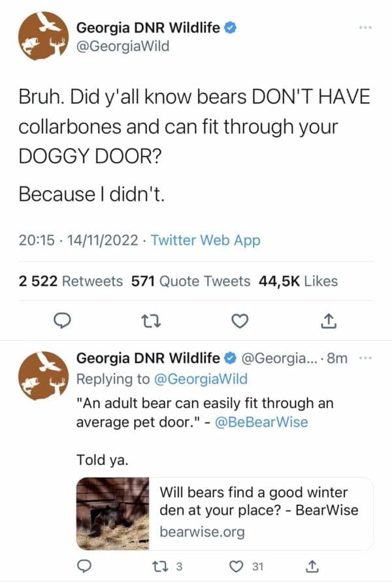
Task: Like the main doggy door tweet
Action: coord(240,320)
